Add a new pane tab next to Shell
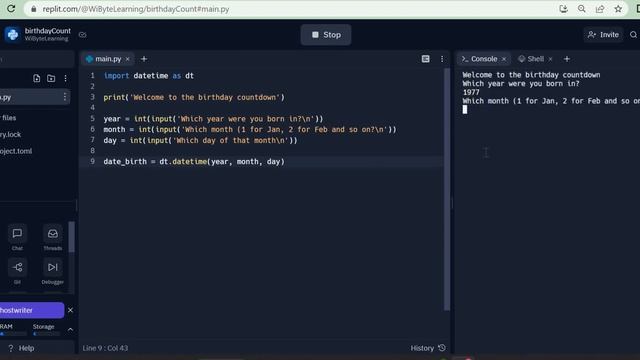This screenshot has width=640, height=360. point(567,59)
